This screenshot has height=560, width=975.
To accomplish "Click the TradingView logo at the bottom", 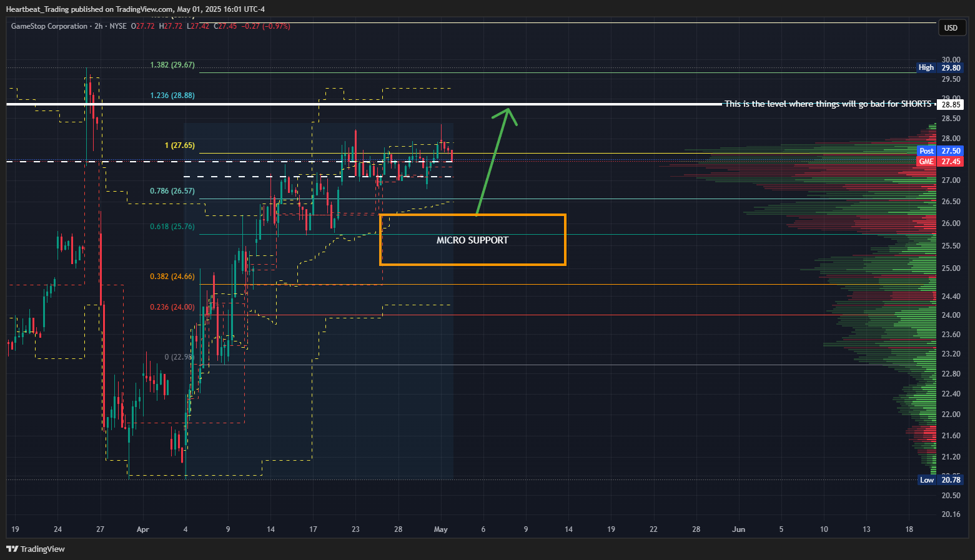I will (36, 549).
